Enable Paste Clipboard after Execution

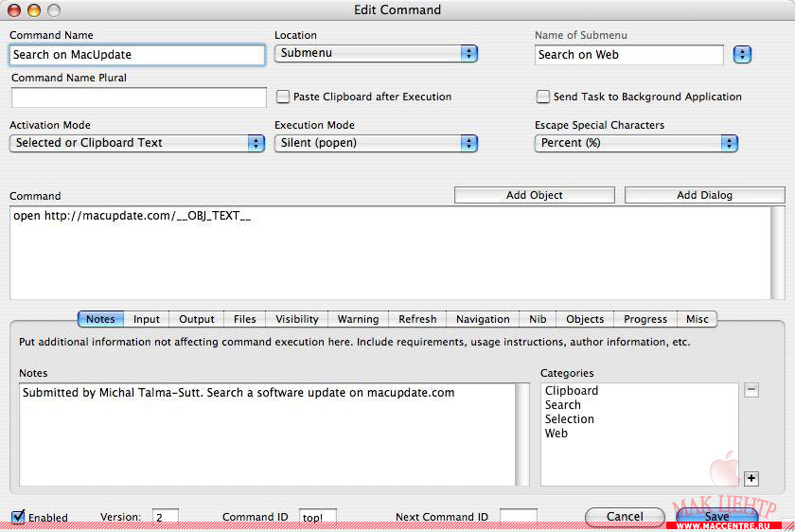point(283,97)
